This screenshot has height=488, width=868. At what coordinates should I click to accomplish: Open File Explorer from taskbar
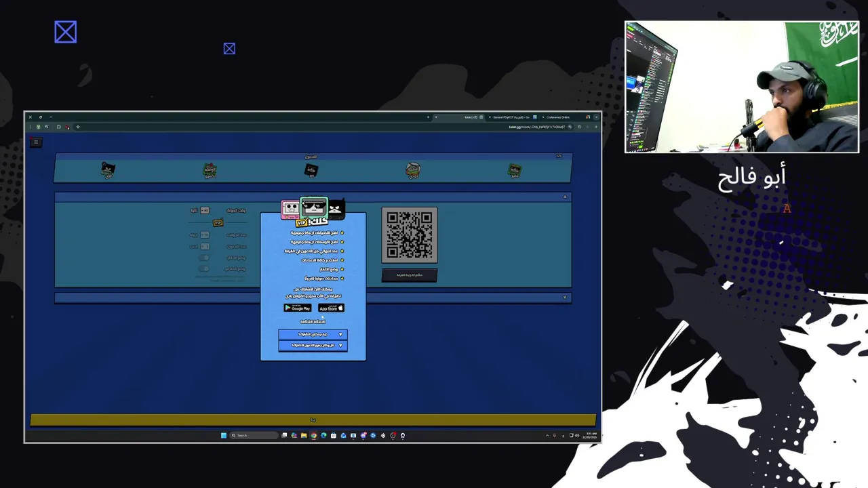coord(304,435)
